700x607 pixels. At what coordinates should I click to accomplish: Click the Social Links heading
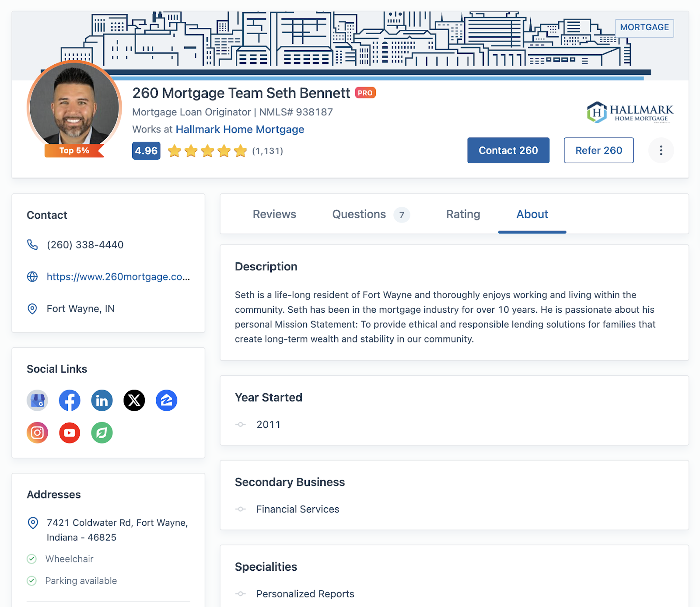tap(57, 369)
